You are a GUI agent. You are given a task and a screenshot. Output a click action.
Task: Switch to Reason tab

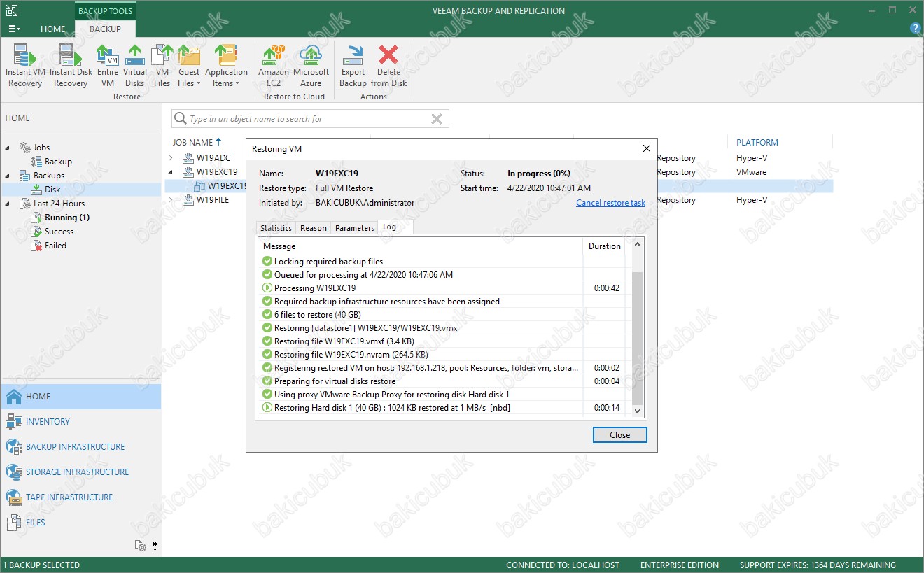314,228
